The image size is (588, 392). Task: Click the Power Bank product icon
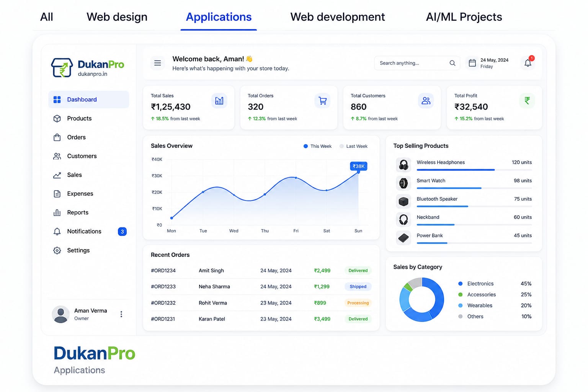pos(403,238)
